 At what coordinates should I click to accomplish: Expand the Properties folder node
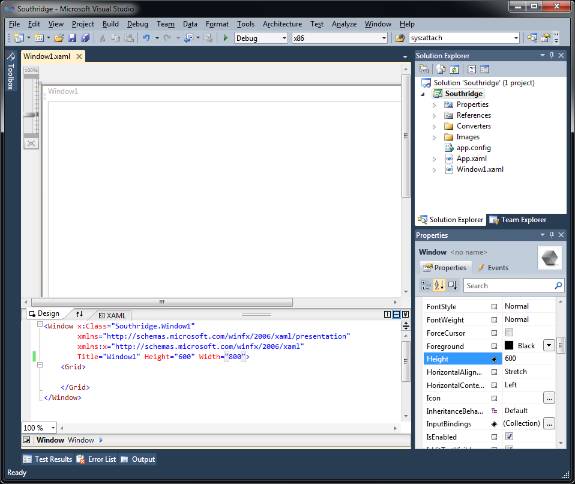pos(434,105)
